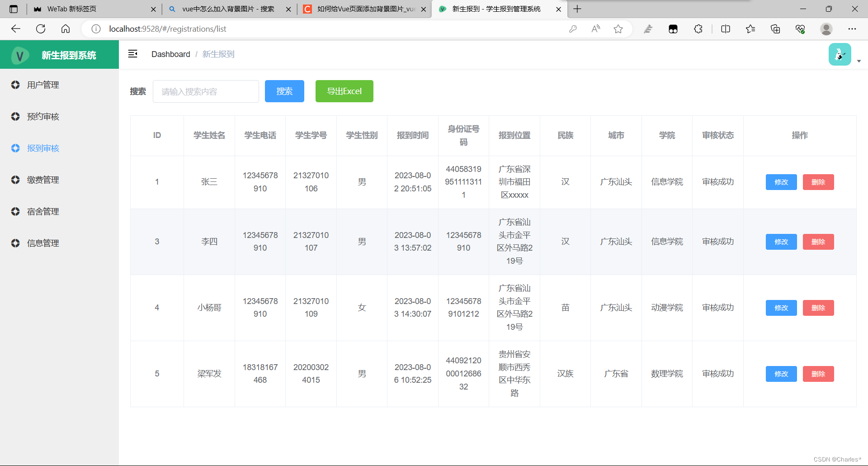Click 修改 for student 小杨哥
Image resolution: width=868 pixels, height=466 pixels.
click(781, 308)
